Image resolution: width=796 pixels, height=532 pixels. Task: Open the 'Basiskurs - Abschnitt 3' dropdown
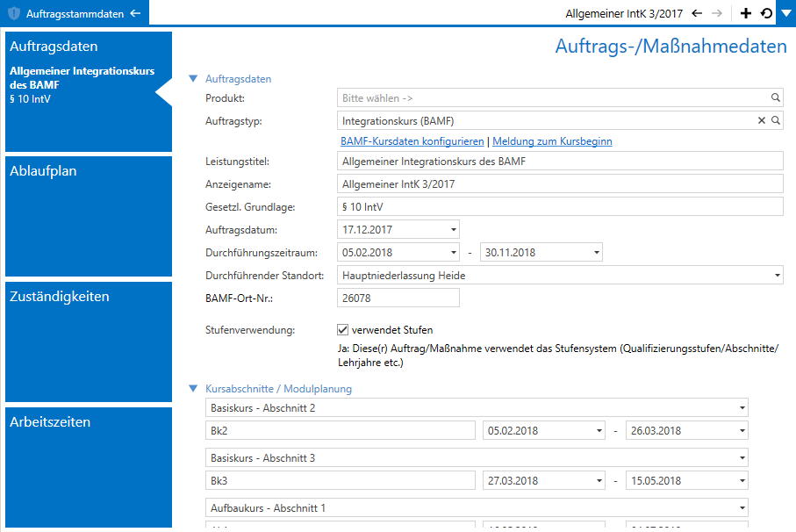tap(742, 458)
